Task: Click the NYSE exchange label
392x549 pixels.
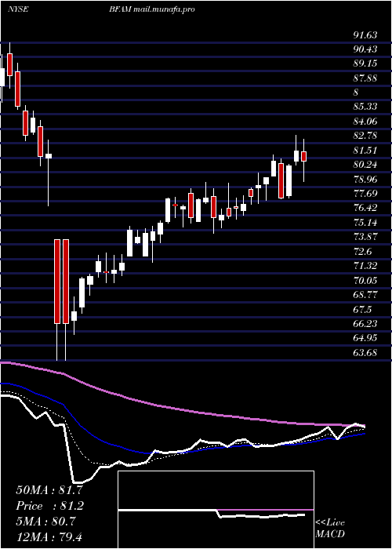Action: point(18,9)
